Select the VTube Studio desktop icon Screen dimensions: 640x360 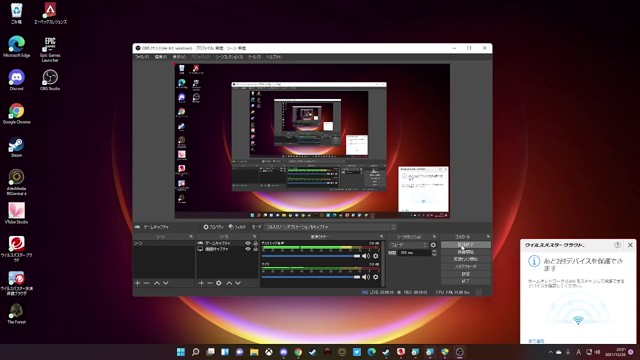pos(16,213)
